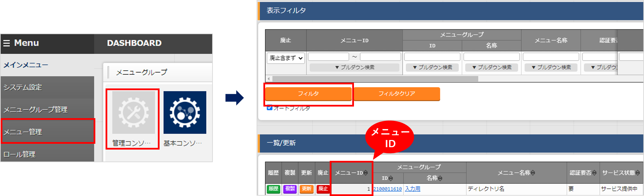The height and width of the screenshot is (196, 644).
Task: Open the hamburger Menu icon
Action: 6,43
